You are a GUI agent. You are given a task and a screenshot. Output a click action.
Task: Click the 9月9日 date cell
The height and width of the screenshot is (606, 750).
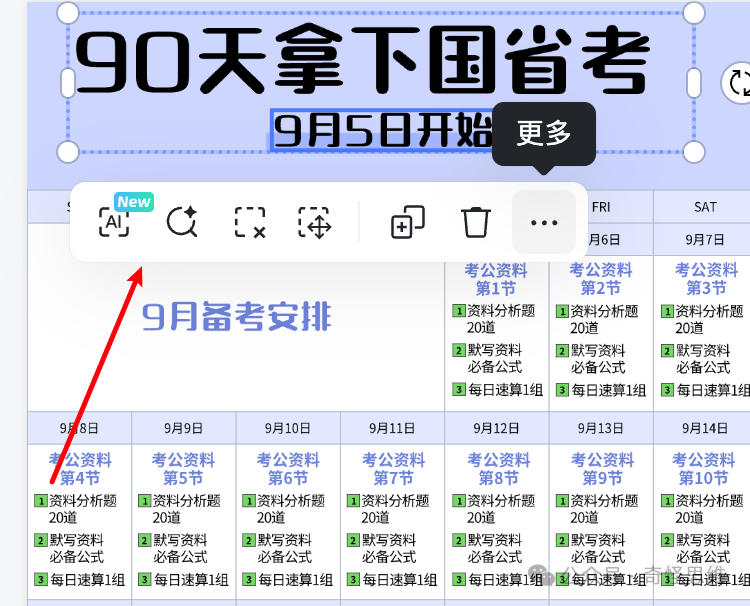pyautogui.click(x=183, y=428)
